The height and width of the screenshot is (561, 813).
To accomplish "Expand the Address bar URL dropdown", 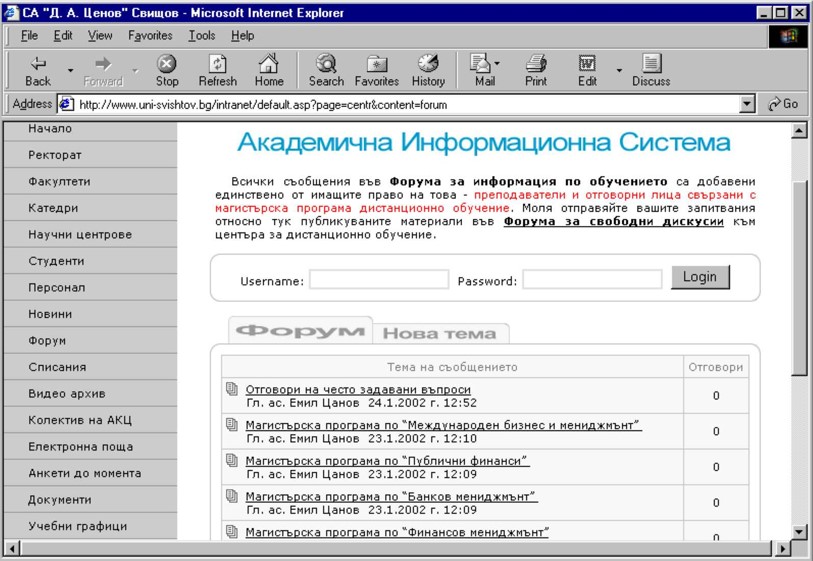I will tap(746, 104).
